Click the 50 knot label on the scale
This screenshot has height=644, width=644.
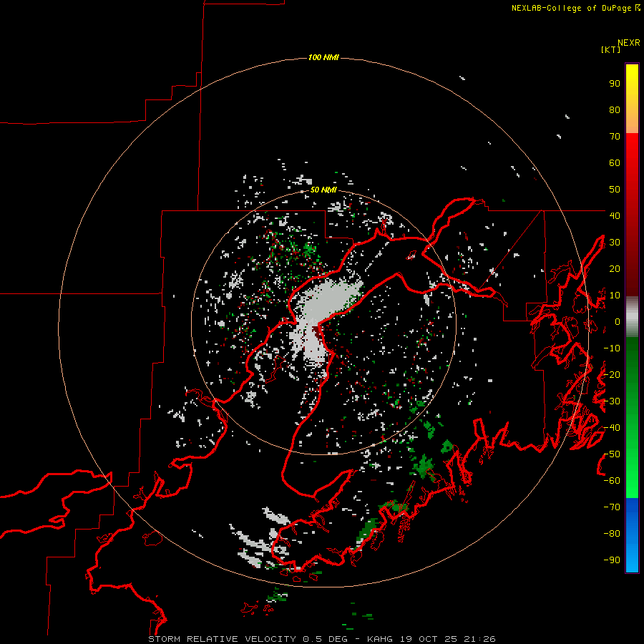(x=615, y=190)
